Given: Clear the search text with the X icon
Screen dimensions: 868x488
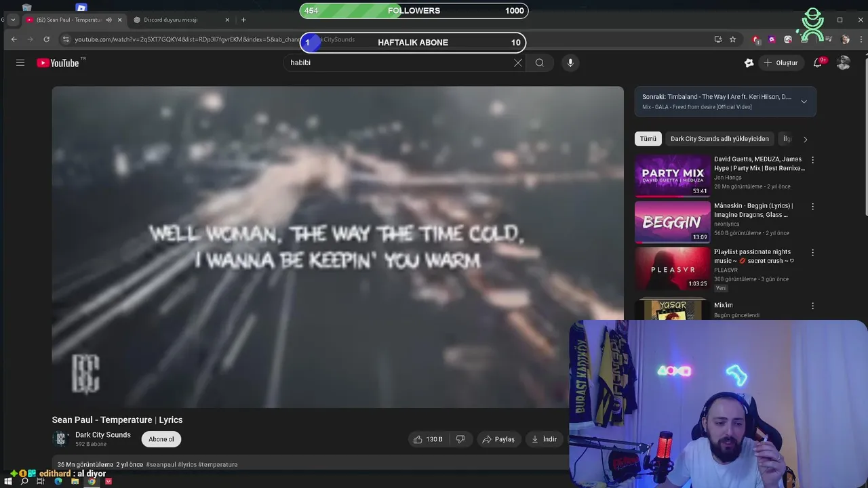Looking at the screenshot, I should pos(518,62).
